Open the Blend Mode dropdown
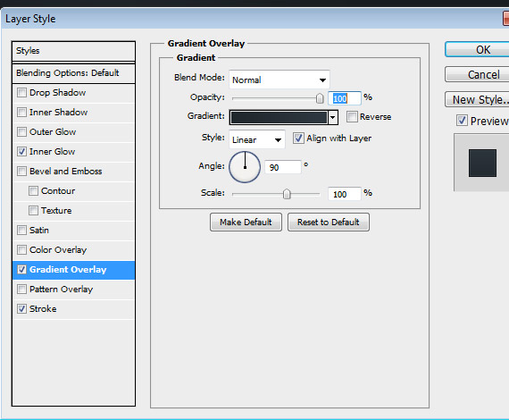Image resolution: width=509 pixels, height=420 pixels. [280, 80]
